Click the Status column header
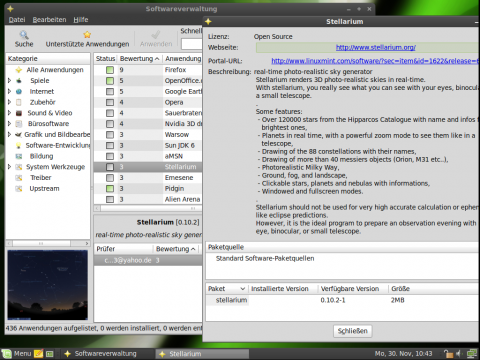 [x=105, y=59]
